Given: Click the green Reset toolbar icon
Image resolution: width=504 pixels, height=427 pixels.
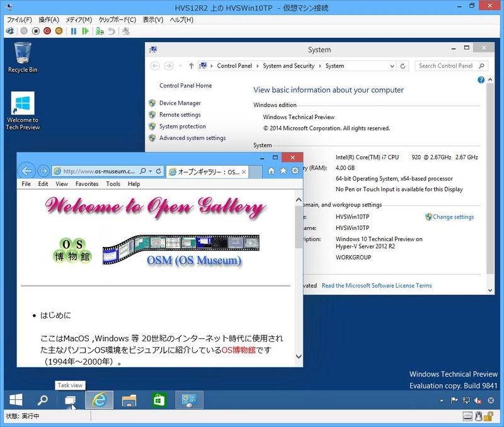Looking at the screenshot, I should (85, 31).
